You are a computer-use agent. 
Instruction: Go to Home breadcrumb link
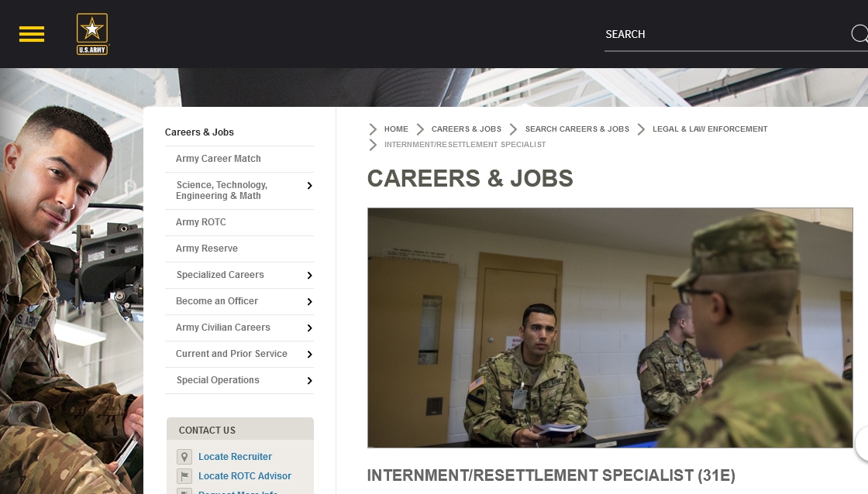[x=396, y=129]
